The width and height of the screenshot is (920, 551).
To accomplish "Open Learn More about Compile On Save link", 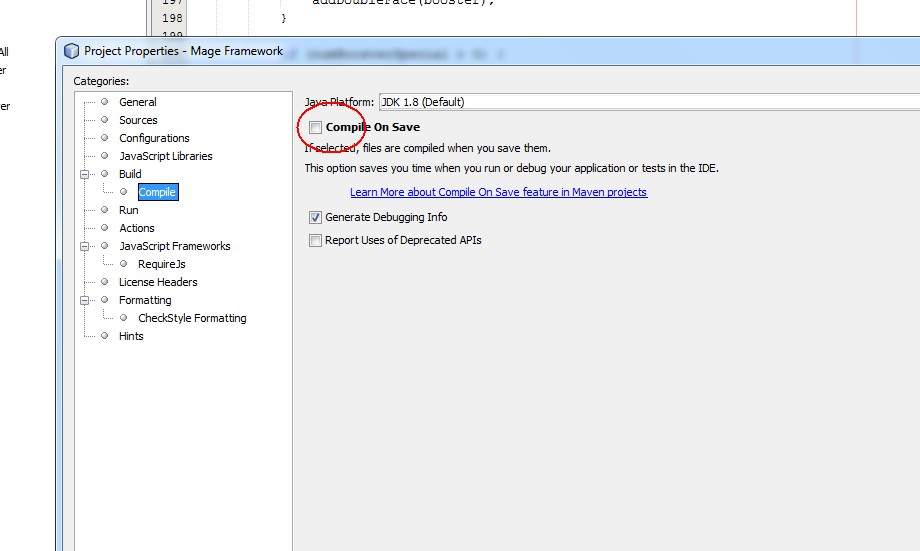I will [x=498, y=192].
